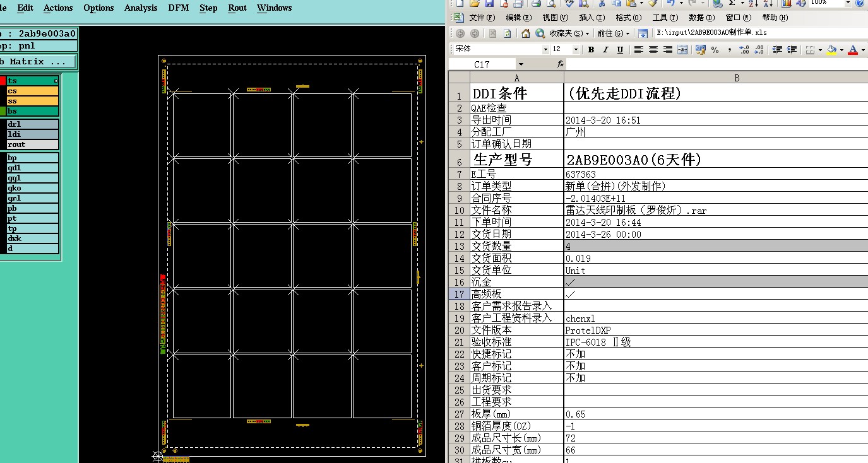Image resolution: width=868 pixels, height=463 pixels.
Task: Go back using web toolbar arrow
Action: pyautogui.click(x=460, y=33)
